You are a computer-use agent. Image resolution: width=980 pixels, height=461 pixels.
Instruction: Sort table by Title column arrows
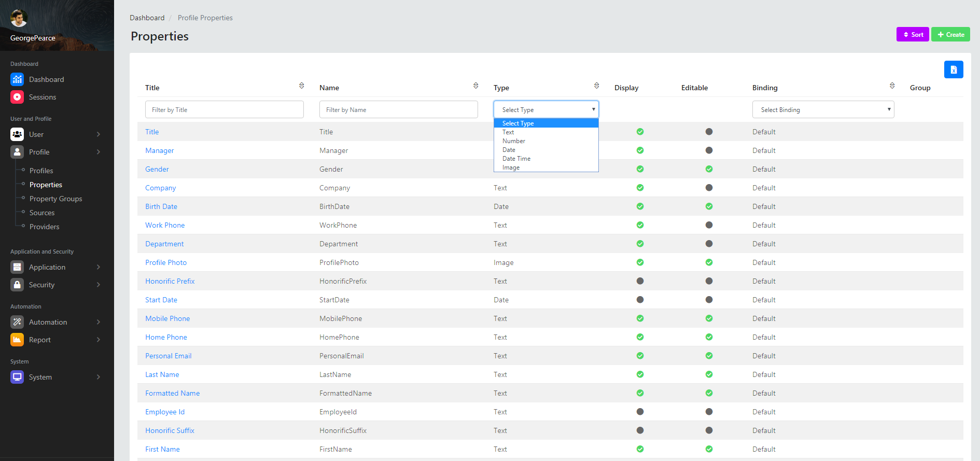pos(301,86)
